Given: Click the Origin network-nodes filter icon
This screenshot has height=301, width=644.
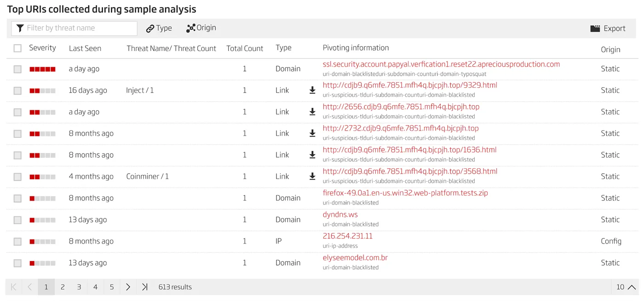Looking at the screenshot, I should (x=190, y=28).
